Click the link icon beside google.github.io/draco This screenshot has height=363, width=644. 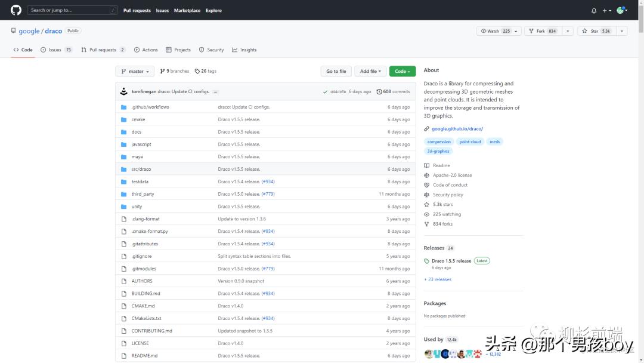426,129
